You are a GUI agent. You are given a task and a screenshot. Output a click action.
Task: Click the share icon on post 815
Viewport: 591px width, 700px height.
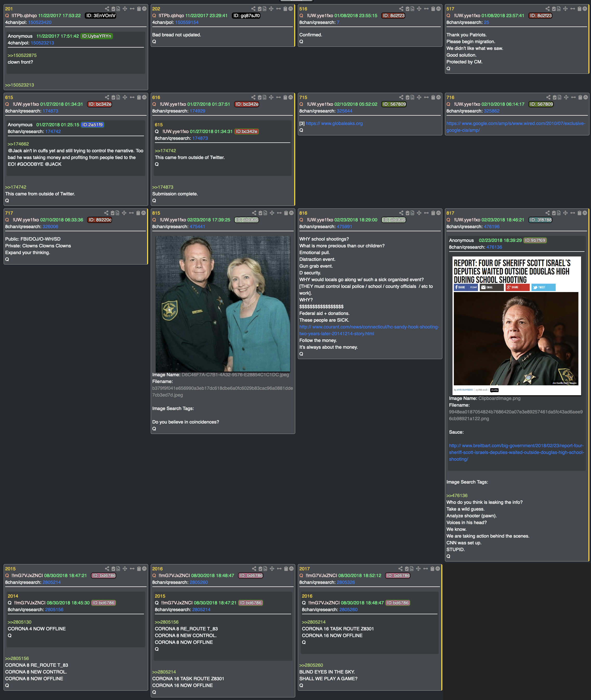(254, 213)
